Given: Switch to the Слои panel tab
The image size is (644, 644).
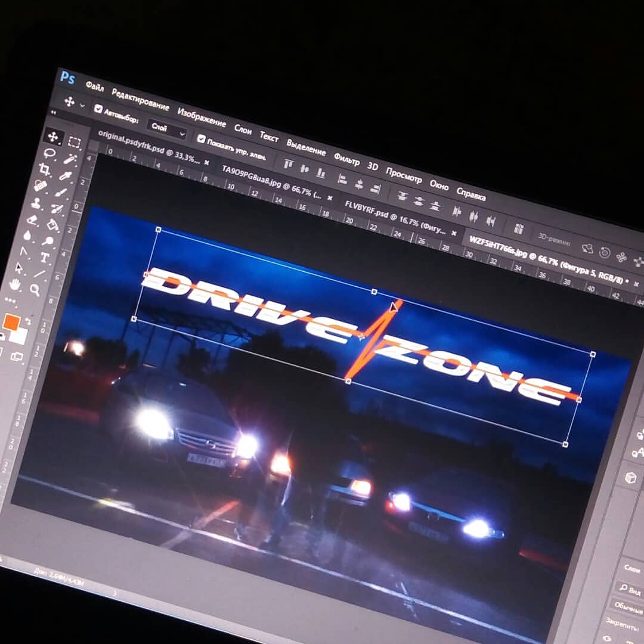Looking at the screenshot, I should click(633, 568).
